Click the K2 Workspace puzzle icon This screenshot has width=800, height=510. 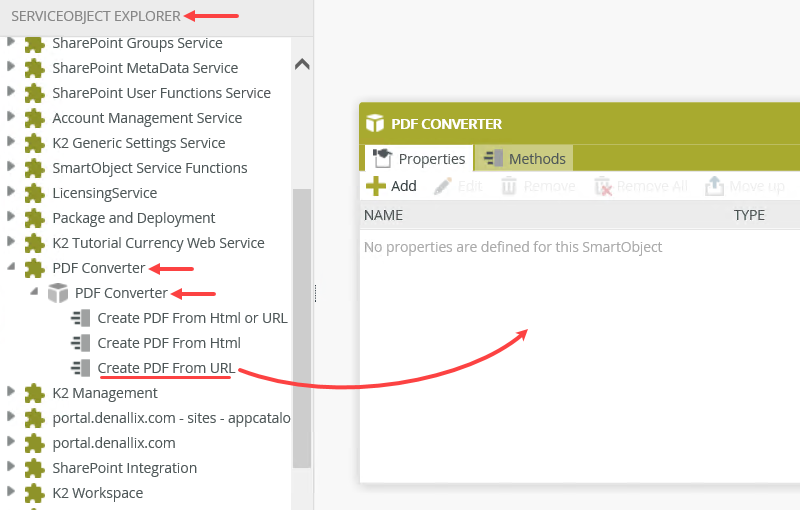(x=35, y=493)
